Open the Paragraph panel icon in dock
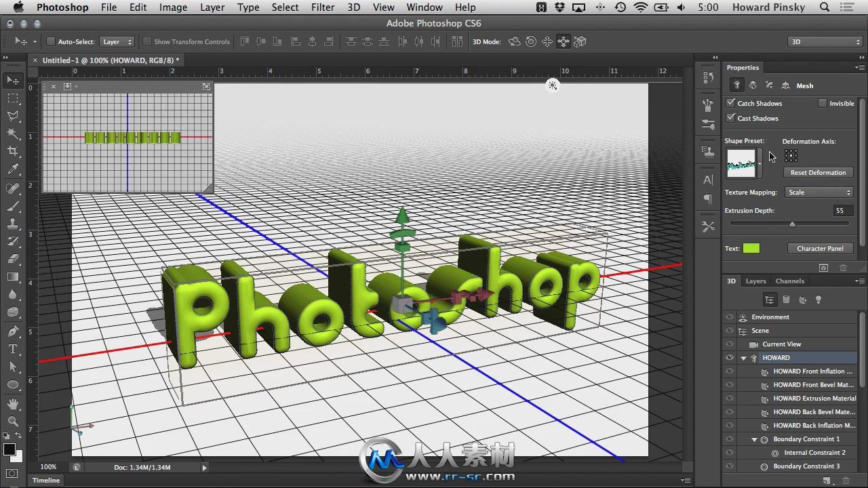Image resolution: width=868 pixels, height=488 pixels. pyautogui.click(x=708, y=199)
